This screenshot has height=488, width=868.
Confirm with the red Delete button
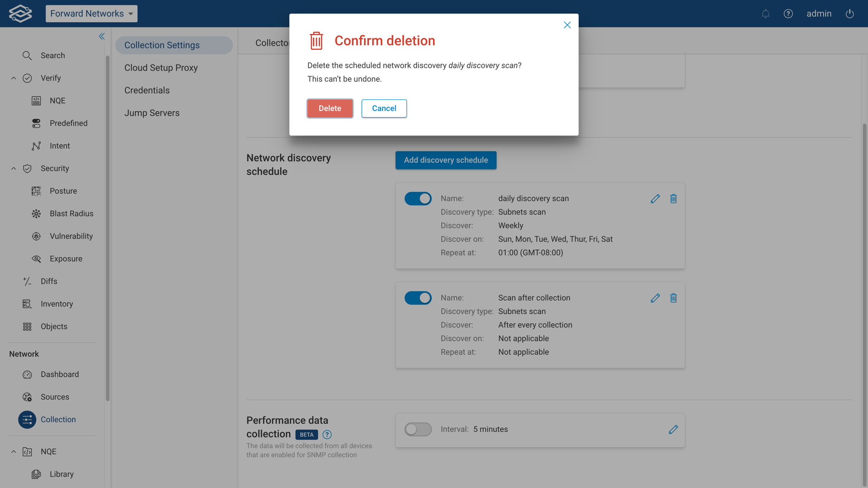tap(330, 108)
